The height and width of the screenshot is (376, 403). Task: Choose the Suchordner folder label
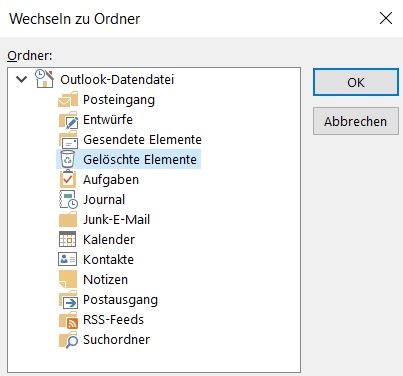point(116,339)
